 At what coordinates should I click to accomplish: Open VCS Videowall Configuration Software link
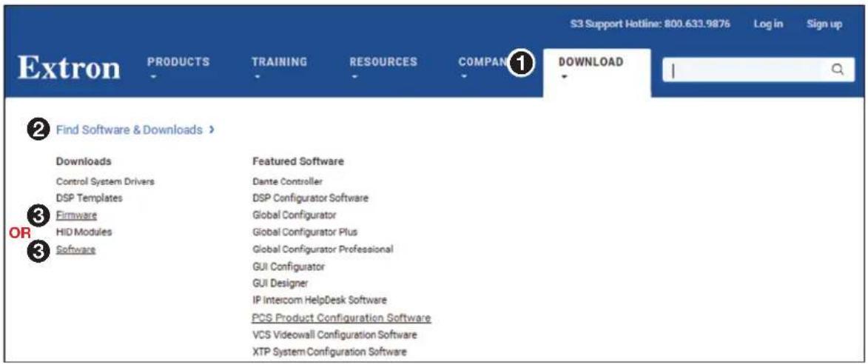click(x=334, y=334)
